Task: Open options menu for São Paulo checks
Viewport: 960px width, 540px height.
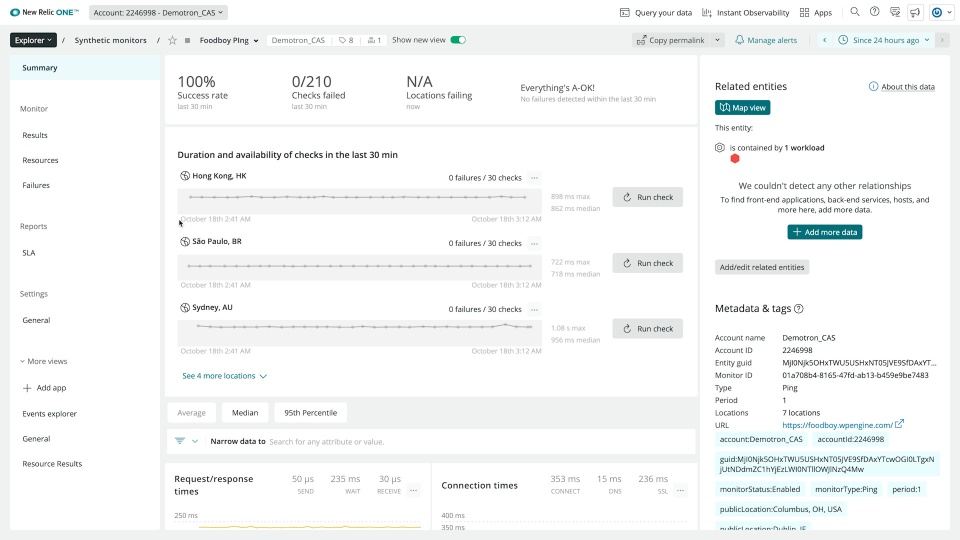Action: [x=534, y=243]
